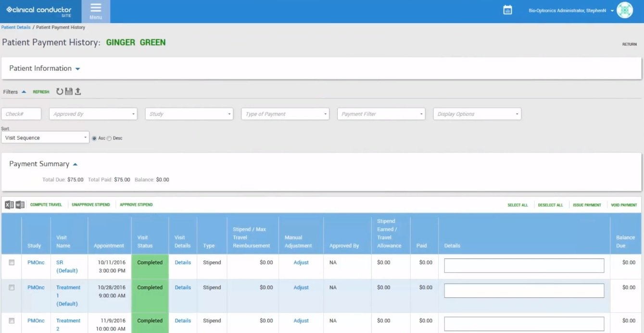Click the ISSUE PAYMENT action
The image size is (644, 333).
click(587, 205)
